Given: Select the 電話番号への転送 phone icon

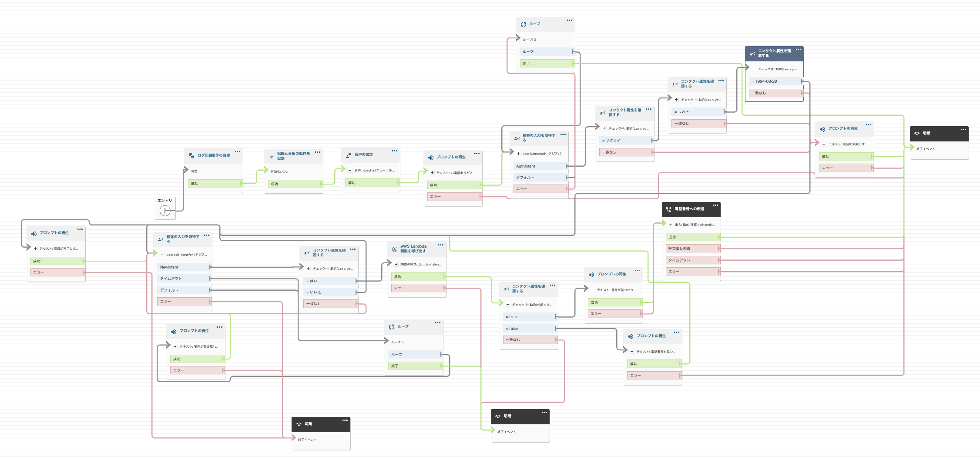Looking at the screenshot, I should pyautogui.click(x=669, y=209).
